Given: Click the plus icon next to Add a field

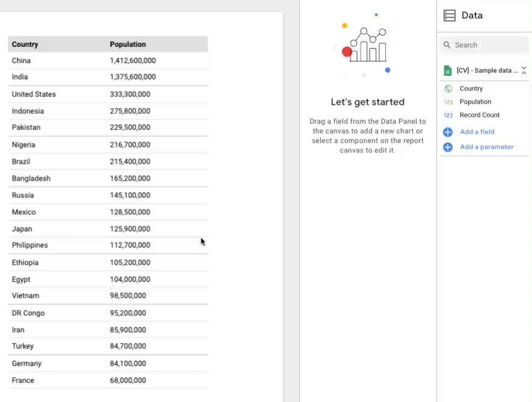Looking at the screenshot, I should 448,132.
